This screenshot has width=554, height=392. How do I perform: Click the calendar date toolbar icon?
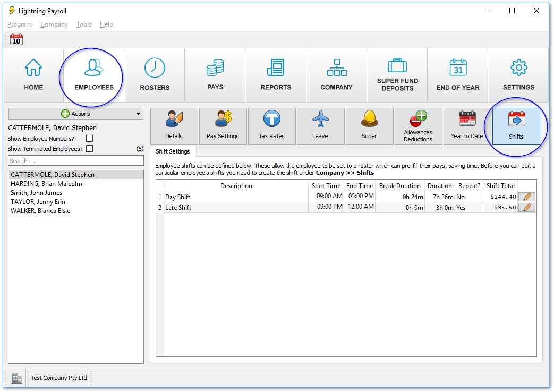coord(16,39)
